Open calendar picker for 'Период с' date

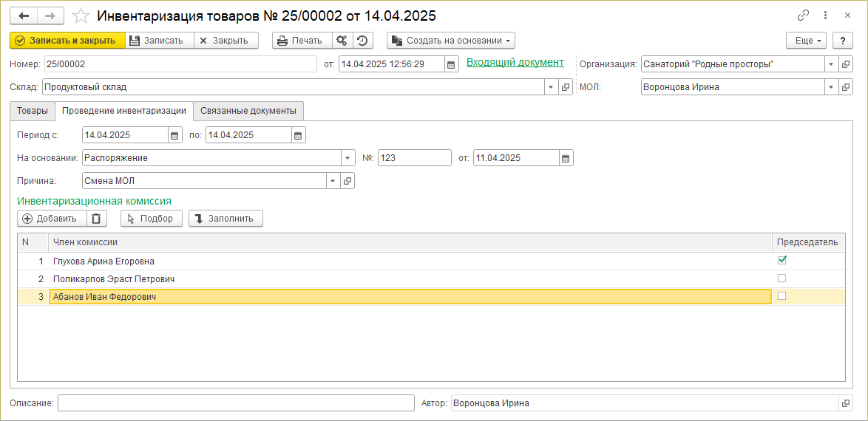coord(174,135)
